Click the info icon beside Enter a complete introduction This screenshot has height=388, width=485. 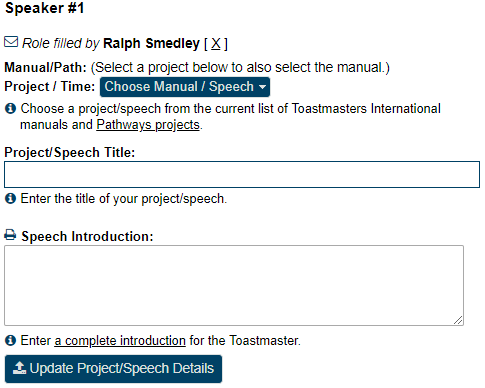[x=10, y=340]
